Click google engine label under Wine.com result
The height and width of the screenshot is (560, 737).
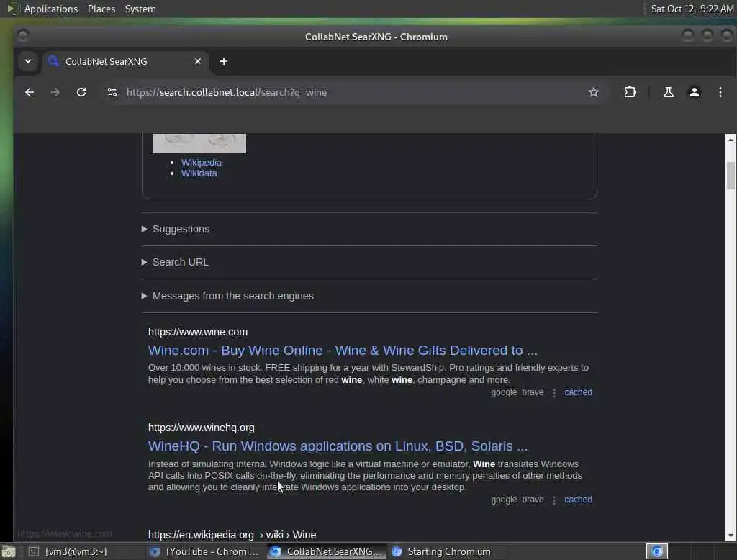pyautogui.click(x=504, y=392)
